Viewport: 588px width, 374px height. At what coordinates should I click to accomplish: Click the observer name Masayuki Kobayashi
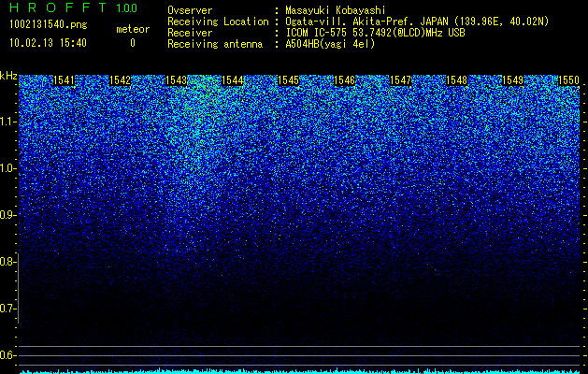[x=336, y=10]
